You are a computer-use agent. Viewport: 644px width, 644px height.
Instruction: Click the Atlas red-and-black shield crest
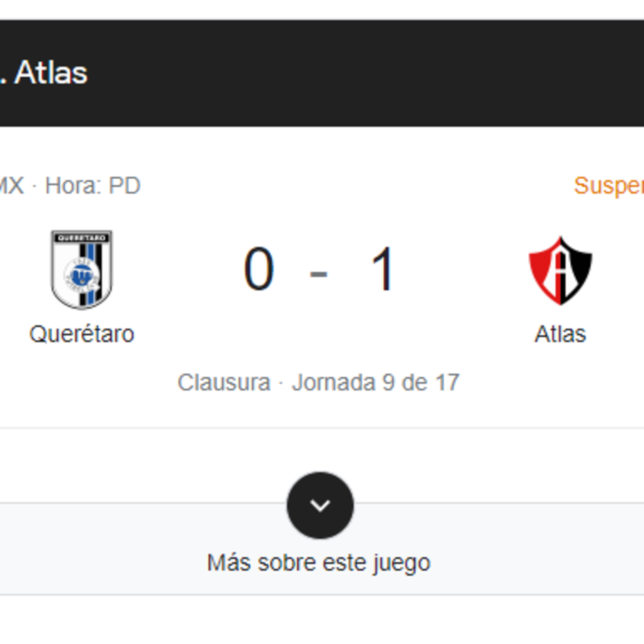(560, 270)
